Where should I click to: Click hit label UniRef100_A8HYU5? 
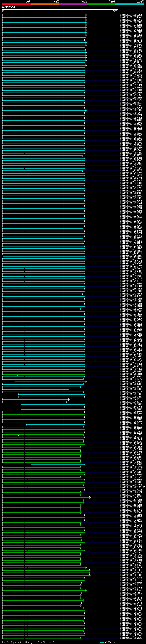(131, 372)
